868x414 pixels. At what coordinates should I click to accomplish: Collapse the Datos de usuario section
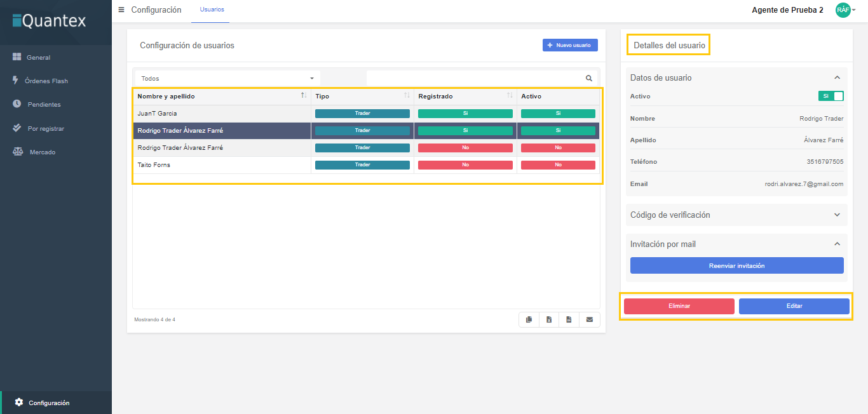click(837, 77)
